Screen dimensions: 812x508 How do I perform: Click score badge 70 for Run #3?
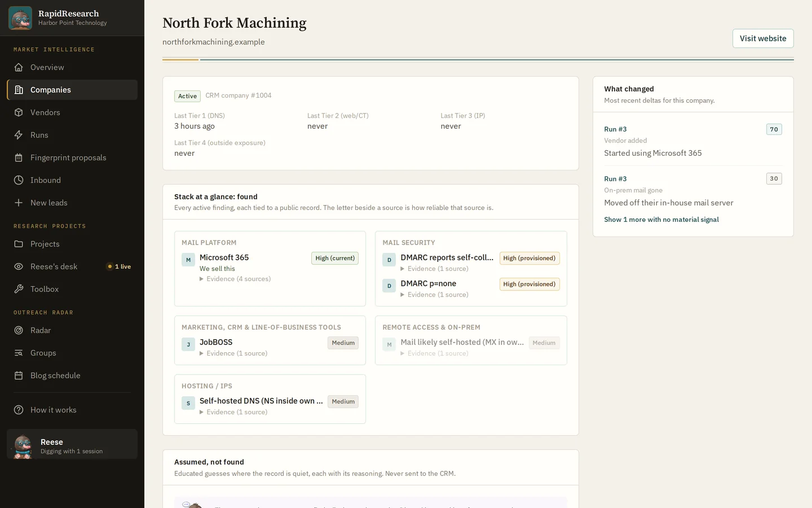pos(774,129)
